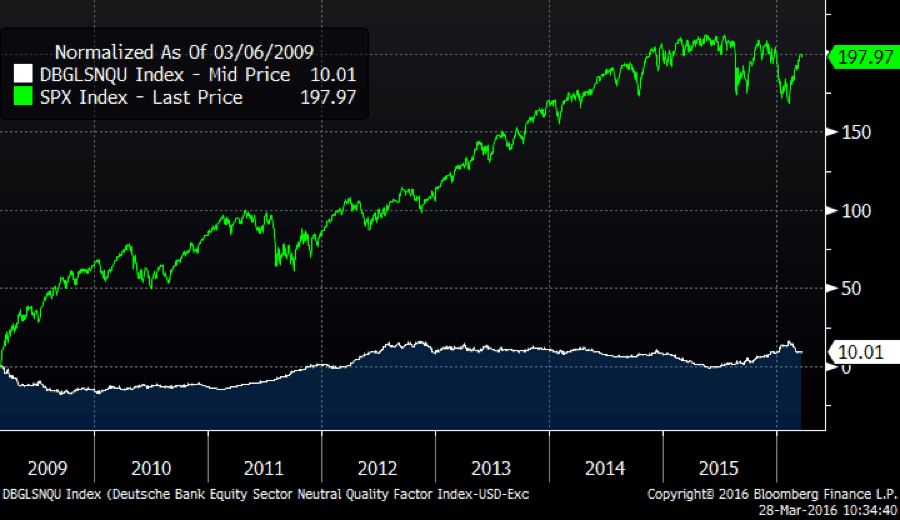Click the DBGLSNQU Index description footer text

point(265,494)
